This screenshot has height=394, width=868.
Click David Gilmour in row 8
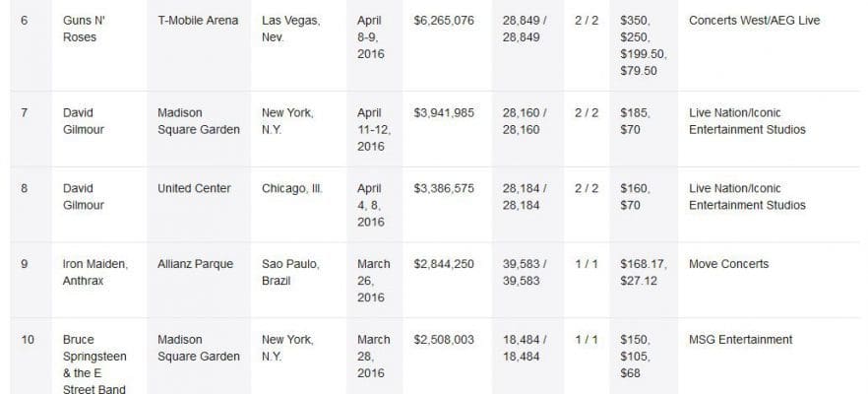point(83,197)
